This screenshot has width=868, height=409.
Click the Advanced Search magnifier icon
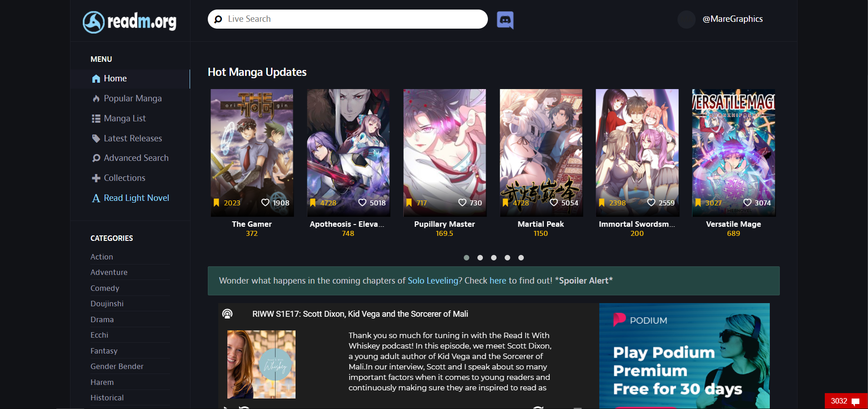(96, 158)
